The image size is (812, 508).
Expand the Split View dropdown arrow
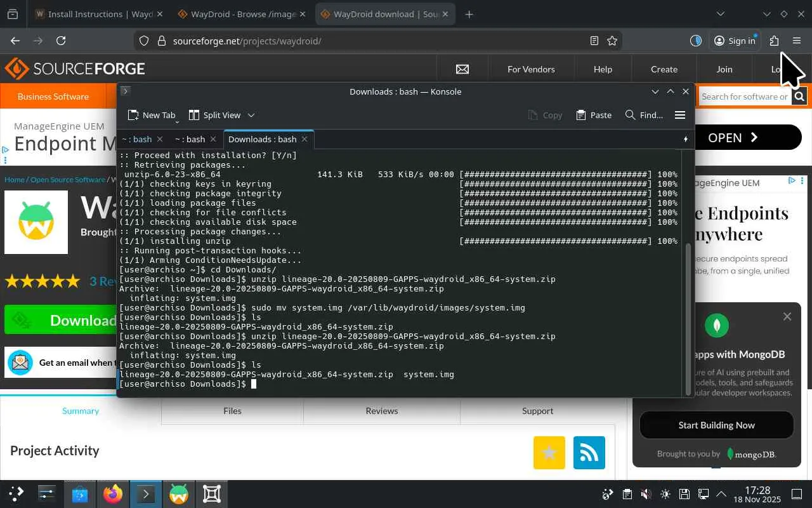[x=251, y=115]
